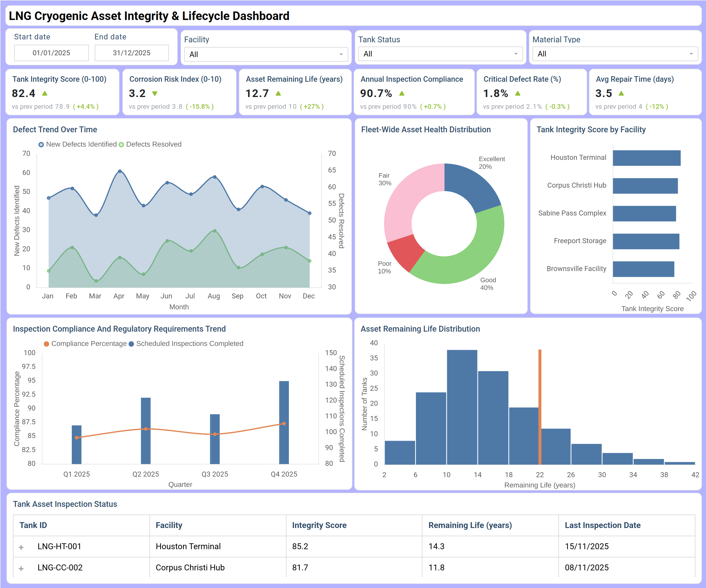Click the Corpus Christi Hub integrity bar
This screenshot has width=706, height=588.
[x=645, y=186]
